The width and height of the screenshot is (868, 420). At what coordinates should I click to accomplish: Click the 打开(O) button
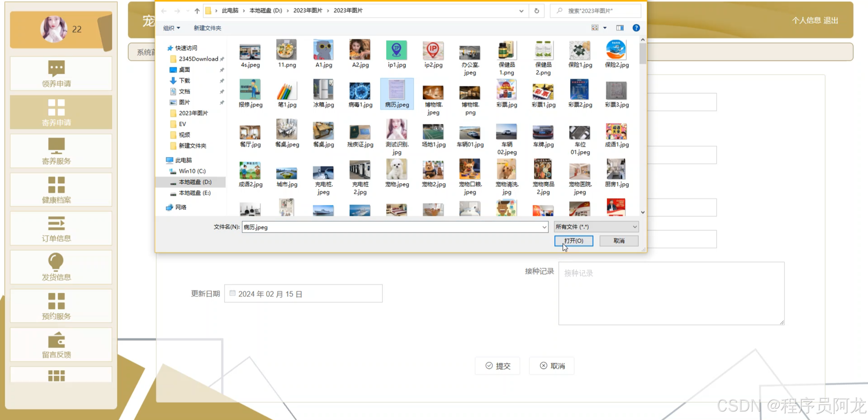coord(573,241)
